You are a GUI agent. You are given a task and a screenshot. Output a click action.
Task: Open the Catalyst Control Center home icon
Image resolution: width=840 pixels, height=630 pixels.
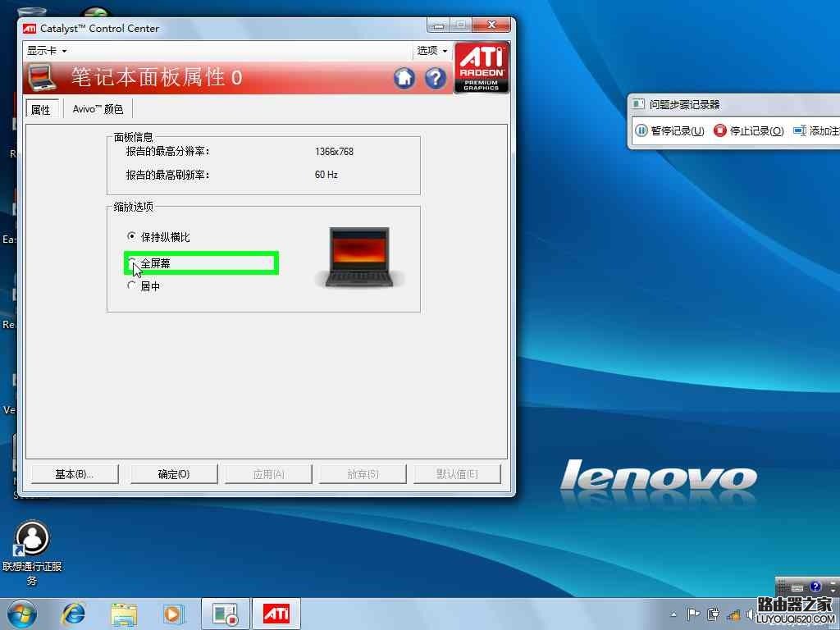click(404, 79)
